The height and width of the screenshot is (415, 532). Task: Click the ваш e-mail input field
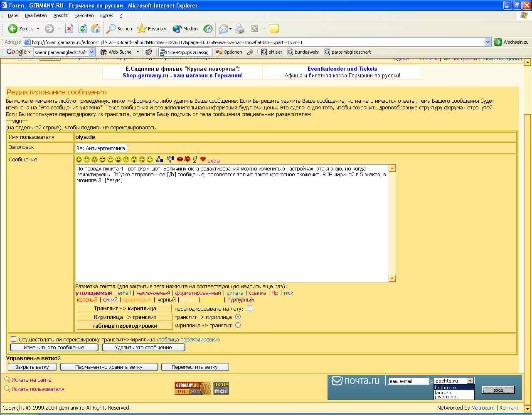[408, 381]
